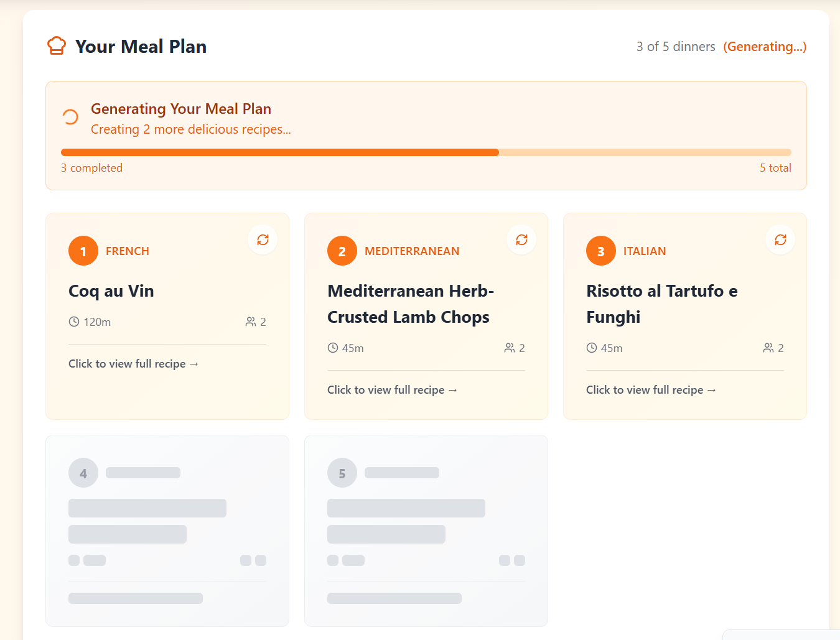View full recipe for Risotto al Tartufo
The height and width of the screenshot is (640, 840).
point(651,390)
